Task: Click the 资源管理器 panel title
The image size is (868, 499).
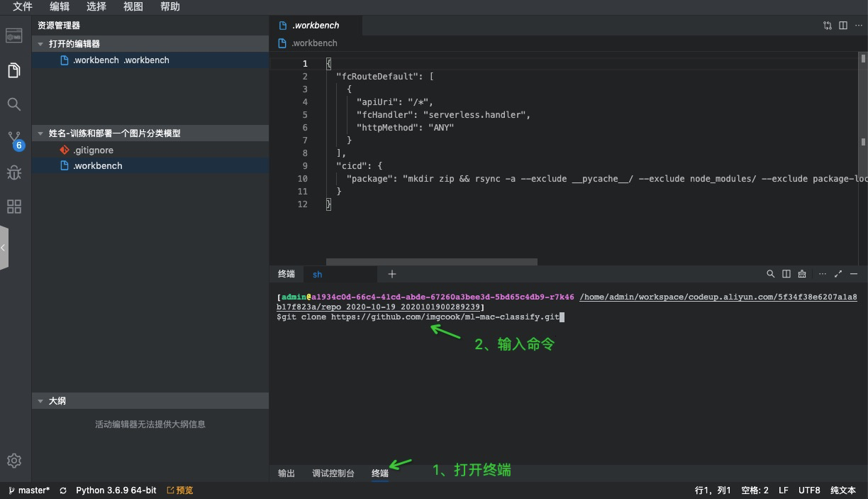Action: (x=59, y=26)
